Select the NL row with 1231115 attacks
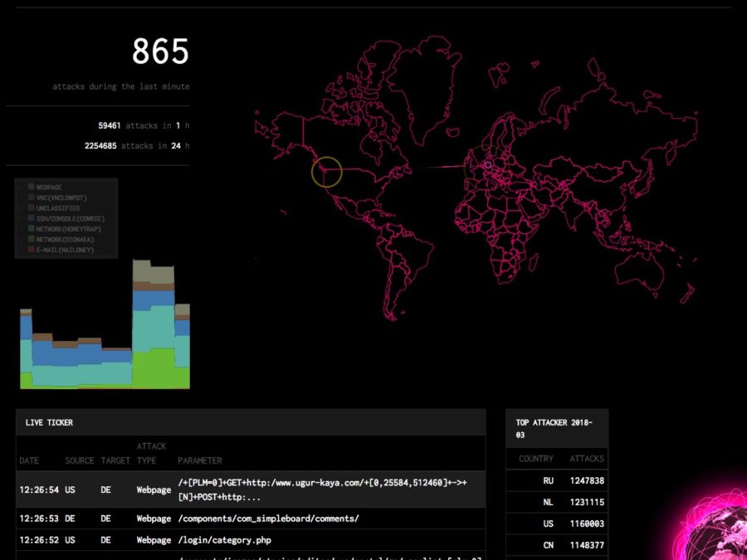This screenshot has width=747, height=560. coord(556,503)
